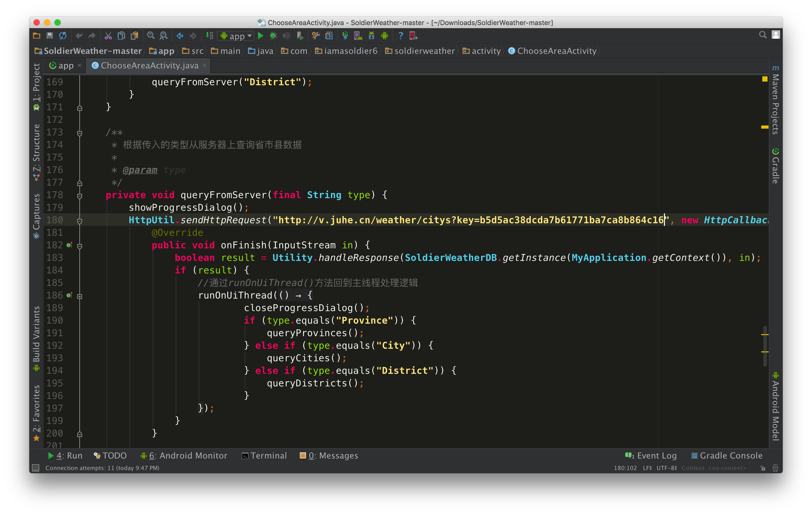Toggle tool window bars in the status bar corner
This screenshot has height=515, width=812.
point(36,468)
